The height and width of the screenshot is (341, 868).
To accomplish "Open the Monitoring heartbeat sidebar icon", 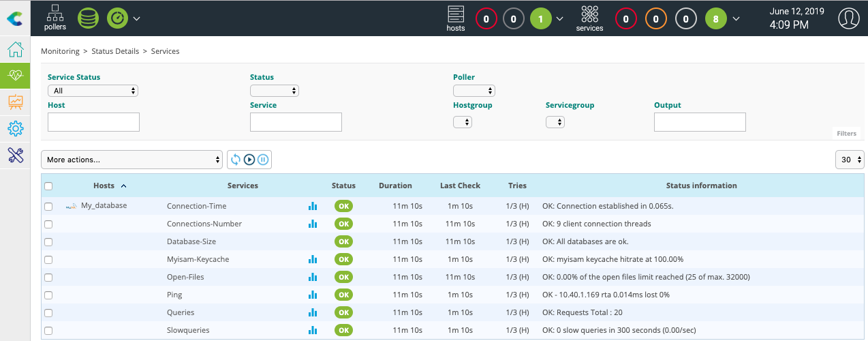I will pyautogui.click(x=15, y=76).
